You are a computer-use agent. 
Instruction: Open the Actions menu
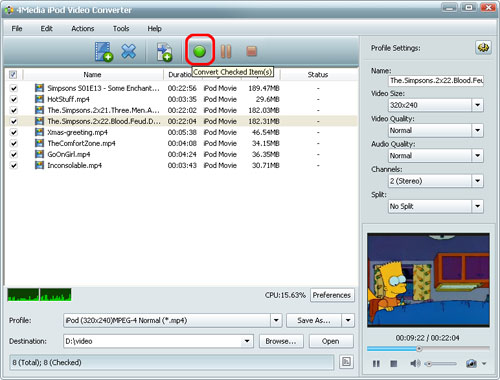tap(83, 29)
